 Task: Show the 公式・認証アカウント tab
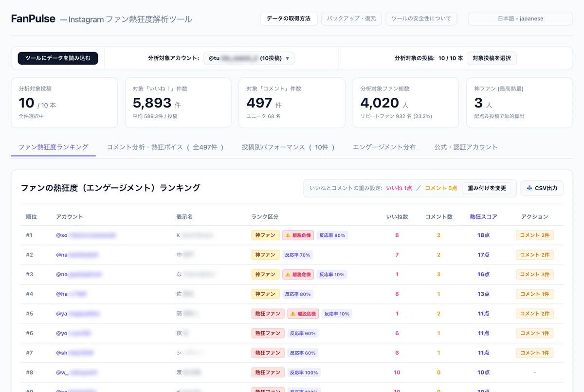(466, 147)
